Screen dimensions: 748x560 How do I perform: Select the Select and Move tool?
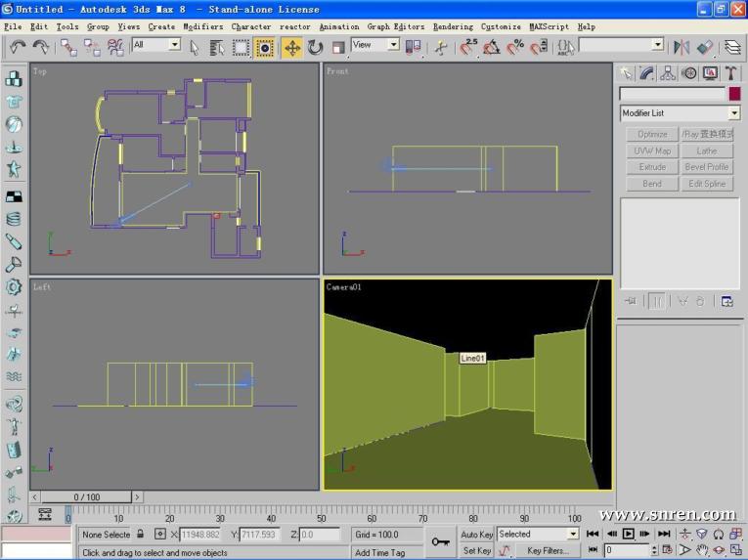[291, 47]
